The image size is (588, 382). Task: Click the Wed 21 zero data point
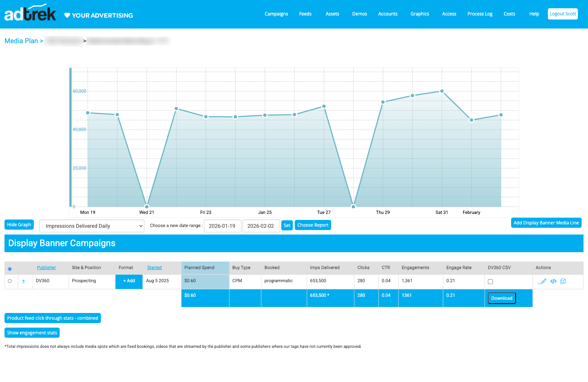click(147, 206)
